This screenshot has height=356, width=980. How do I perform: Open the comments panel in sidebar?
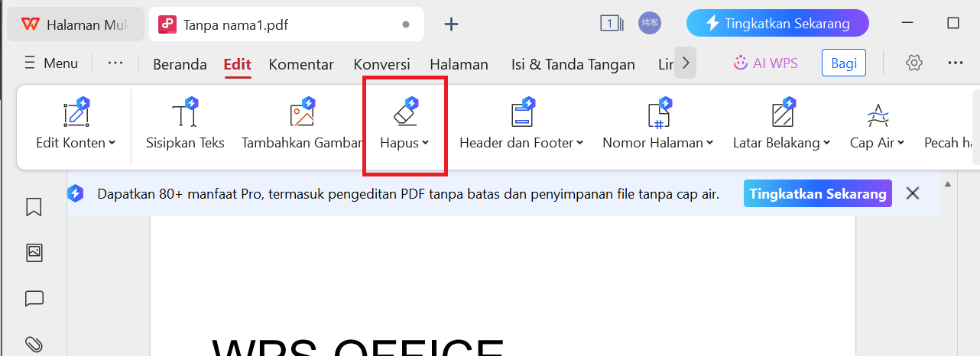point(34,299)
